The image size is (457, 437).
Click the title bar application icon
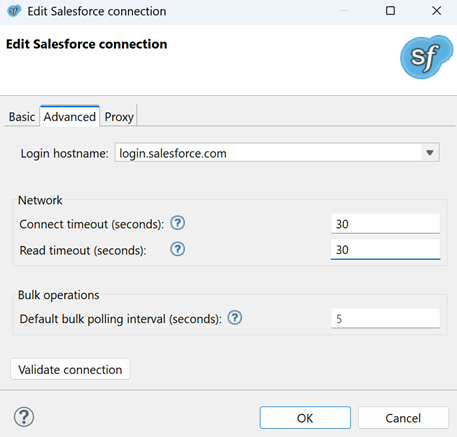[14, 11]
